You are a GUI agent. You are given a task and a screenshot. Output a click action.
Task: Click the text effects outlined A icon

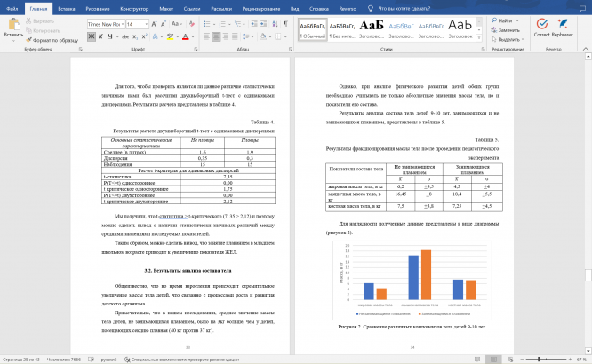point(156,36)
